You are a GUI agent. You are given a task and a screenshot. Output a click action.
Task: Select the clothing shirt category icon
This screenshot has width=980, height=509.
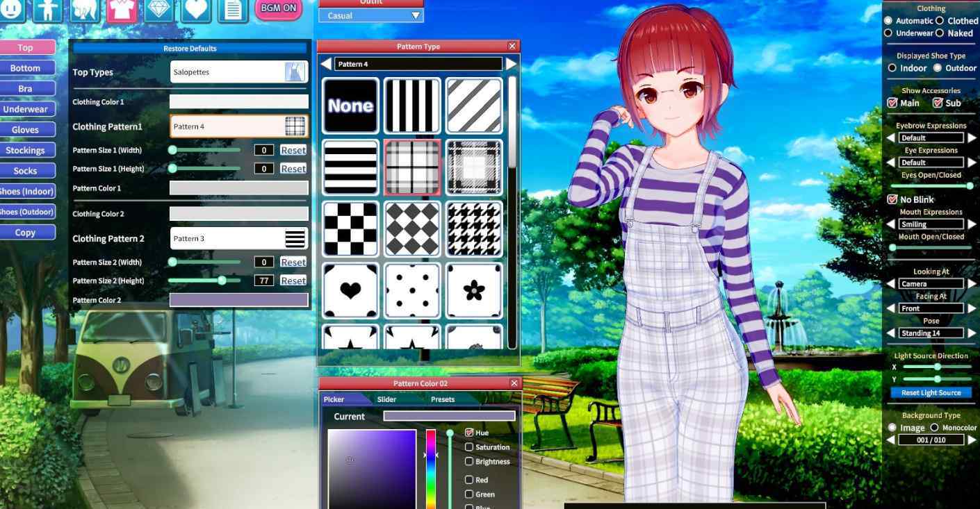pyautogui.click(x=122, y=9)
